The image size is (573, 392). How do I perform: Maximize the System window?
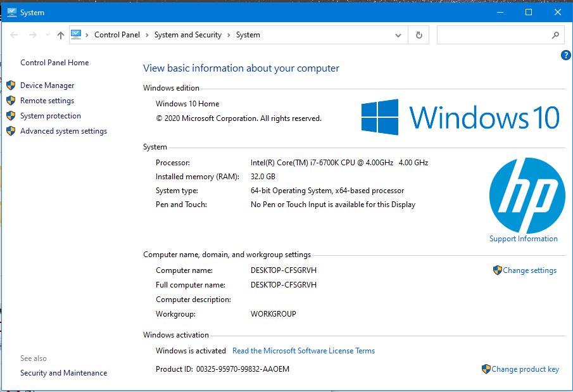(529, 12)
